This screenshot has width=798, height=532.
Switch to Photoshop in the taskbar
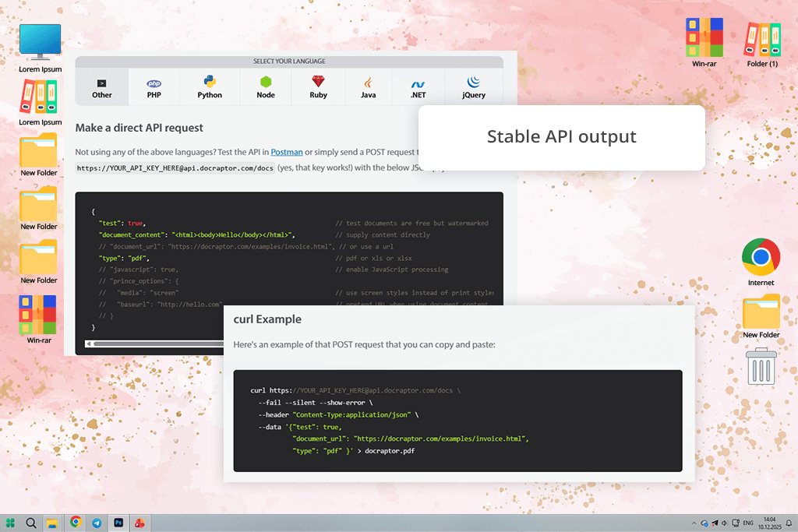[118, 523]
